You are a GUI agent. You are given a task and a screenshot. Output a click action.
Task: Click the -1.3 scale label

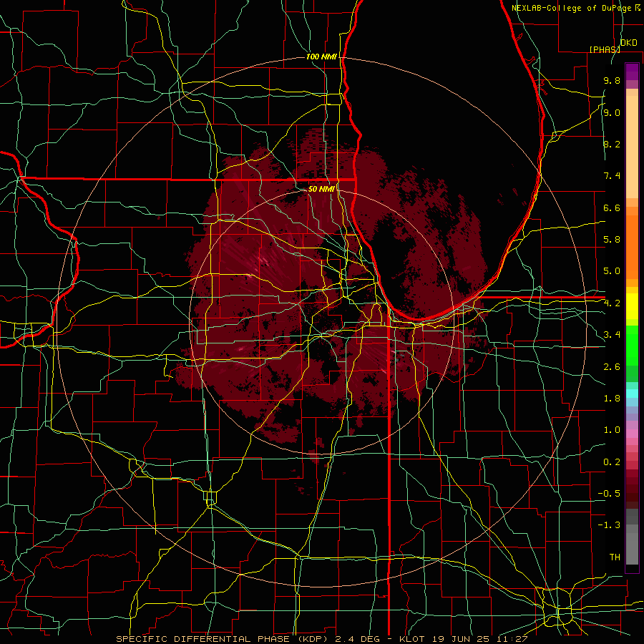coord(609,525)
